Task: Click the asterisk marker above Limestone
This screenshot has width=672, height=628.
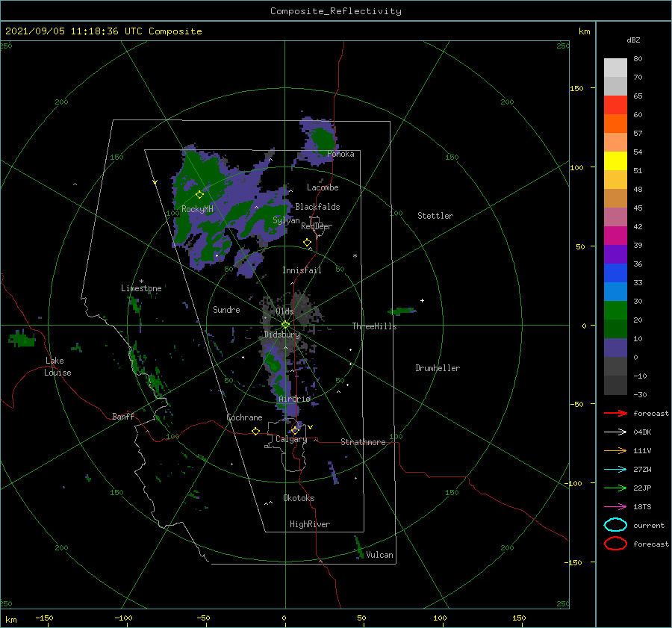Action: click(141, 282)
